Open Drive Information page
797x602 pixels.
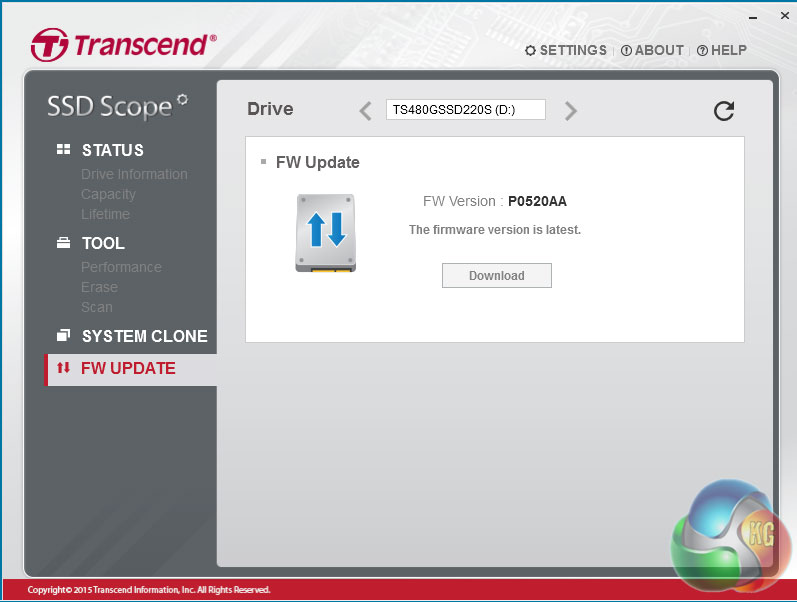(x=134, y=174)
